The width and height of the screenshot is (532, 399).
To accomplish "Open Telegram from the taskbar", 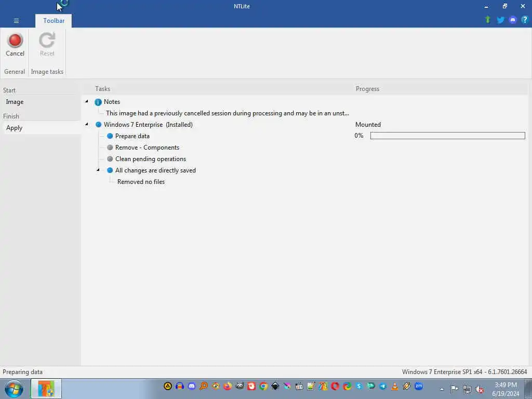I will (x=383, y=386).
